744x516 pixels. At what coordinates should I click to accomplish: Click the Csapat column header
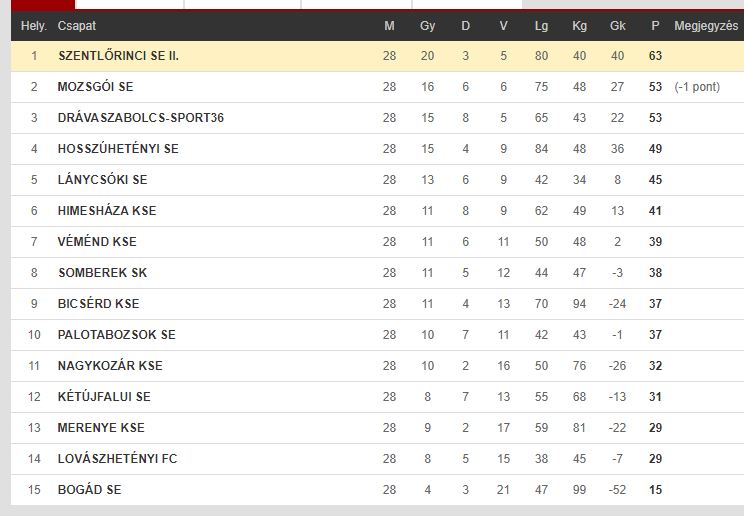pyautogui.click(x=76, y=26)
